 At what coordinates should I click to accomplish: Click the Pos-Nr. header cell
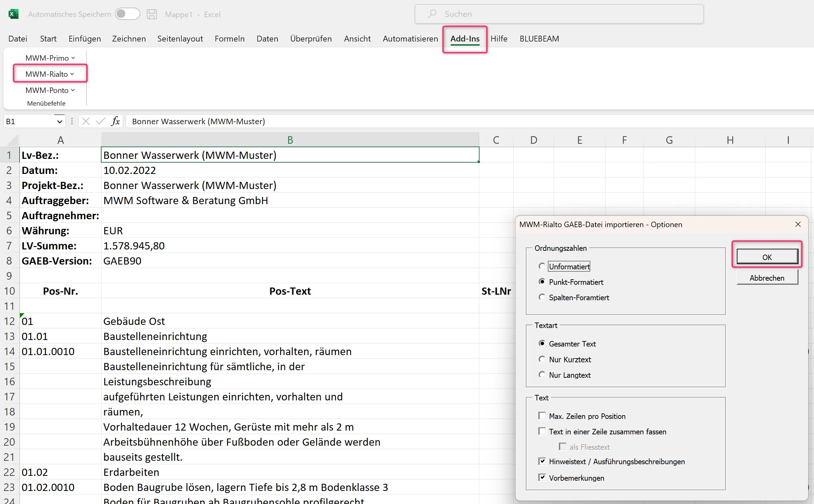60,291
